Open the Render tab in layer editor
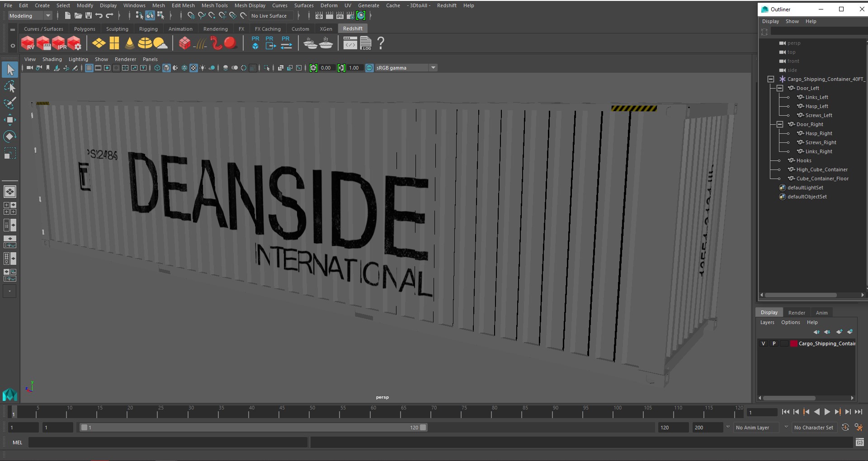Viewport: 868px width, 461px height. pos(797,313)
